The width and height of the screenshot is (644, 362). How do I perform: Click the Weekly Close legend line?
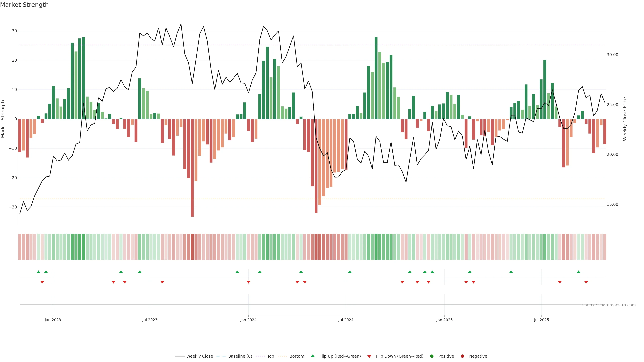(179, 356)
